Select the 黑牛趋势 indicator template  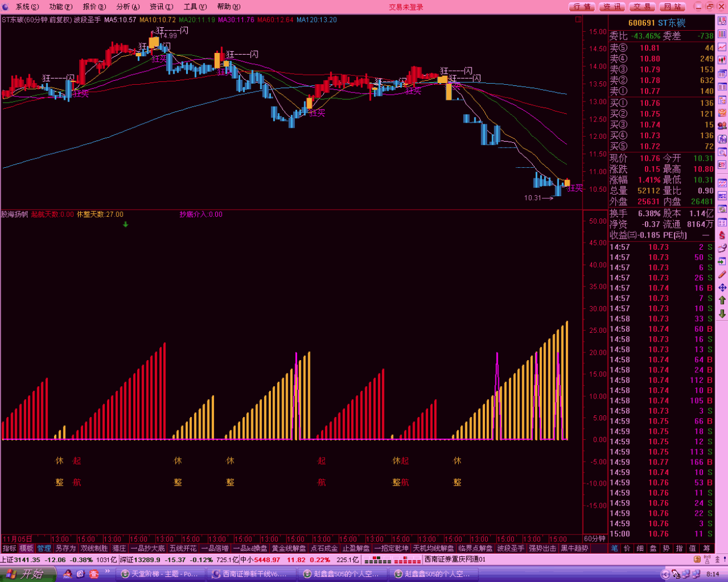pyautogui.click(x=574, y=549)
